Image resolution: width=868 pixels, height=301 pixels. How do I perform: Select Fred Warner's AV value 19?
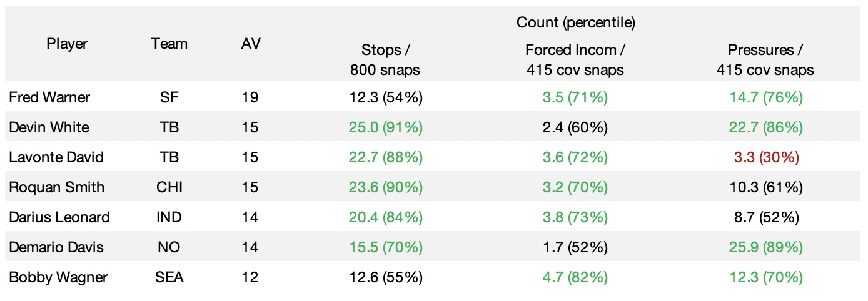click(x=250, y=97)
